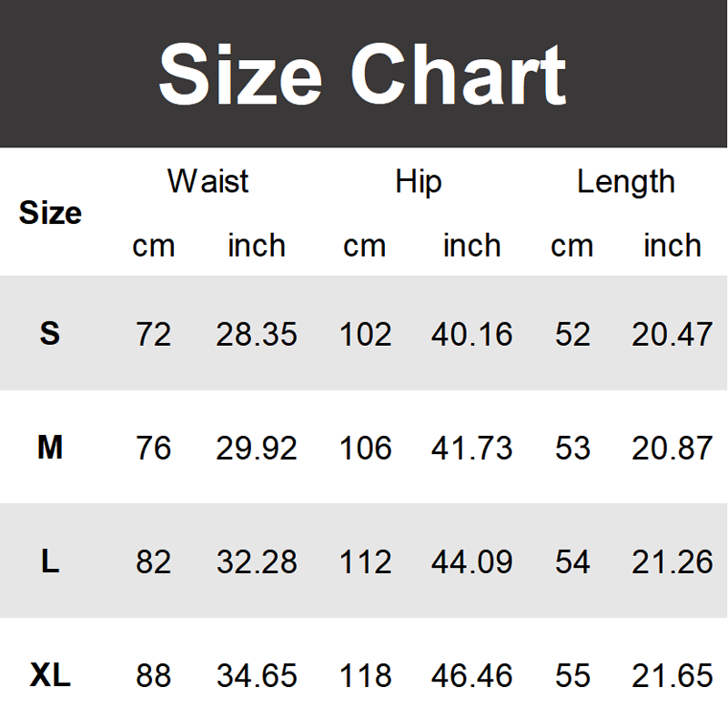Screen dimensions: 728x728
Task: Select the 88 cm waist value
Action: click(x=153, y=675)
